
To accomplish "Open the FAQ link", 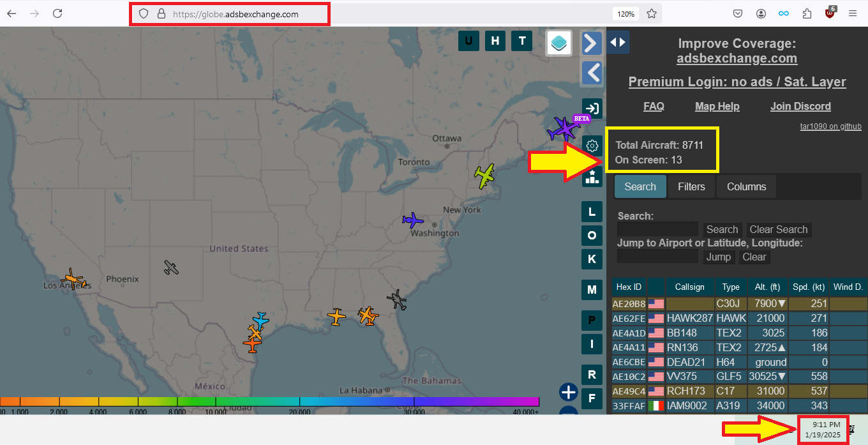I will (654, 106).
